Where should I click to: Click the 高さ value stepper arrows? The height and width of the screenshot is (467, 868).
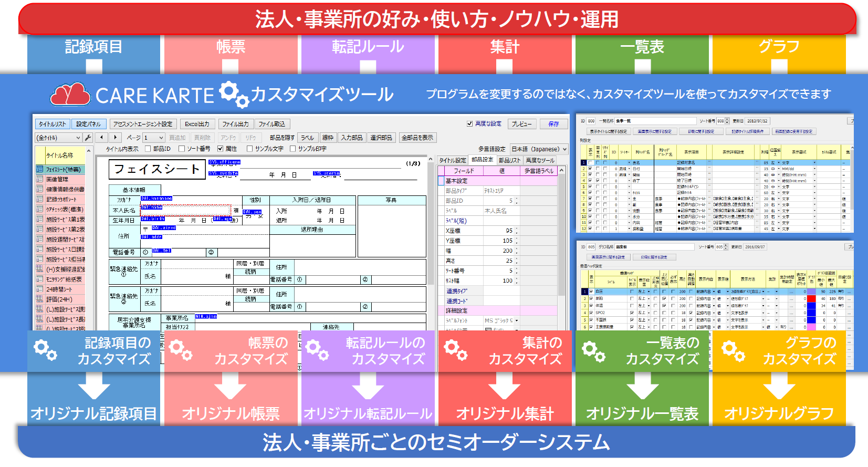pyautogui.click(x=517, y=261)
